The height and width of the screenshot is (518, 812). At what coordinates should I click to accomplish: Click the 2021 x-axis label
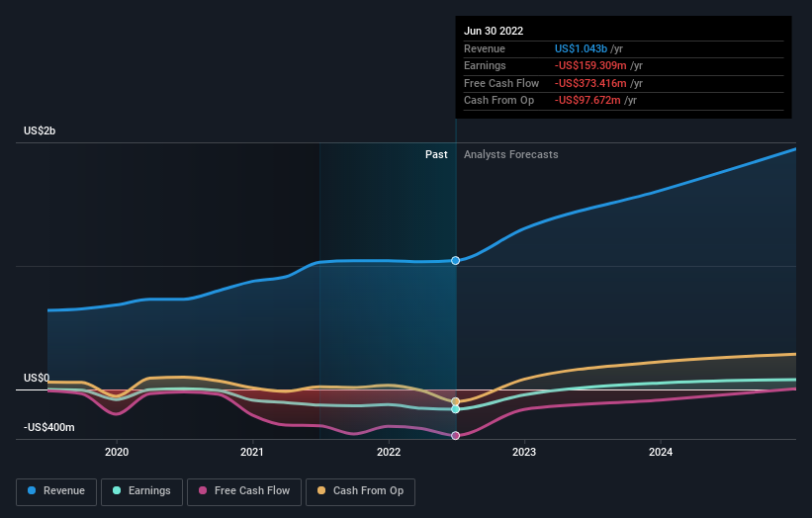tap(251, 452)
